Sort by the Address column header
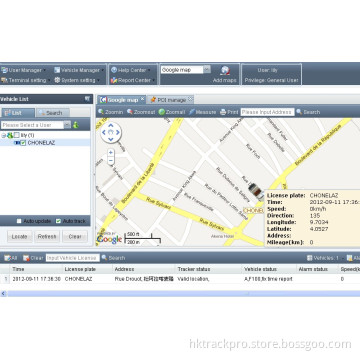Viewport: 360px width, 360px height. click(144, 269)
